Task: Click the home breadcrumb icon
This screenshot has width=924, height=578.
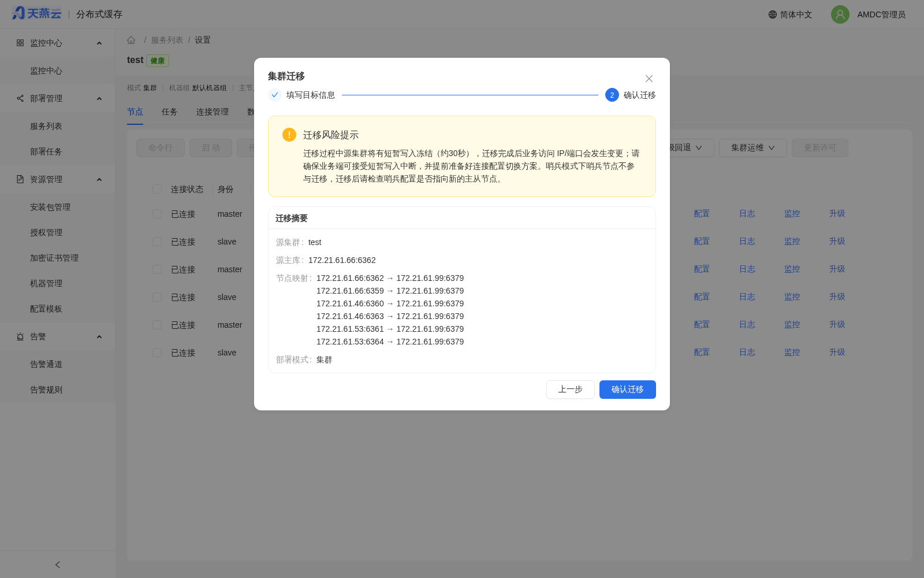Action: [x=131, y=40]
